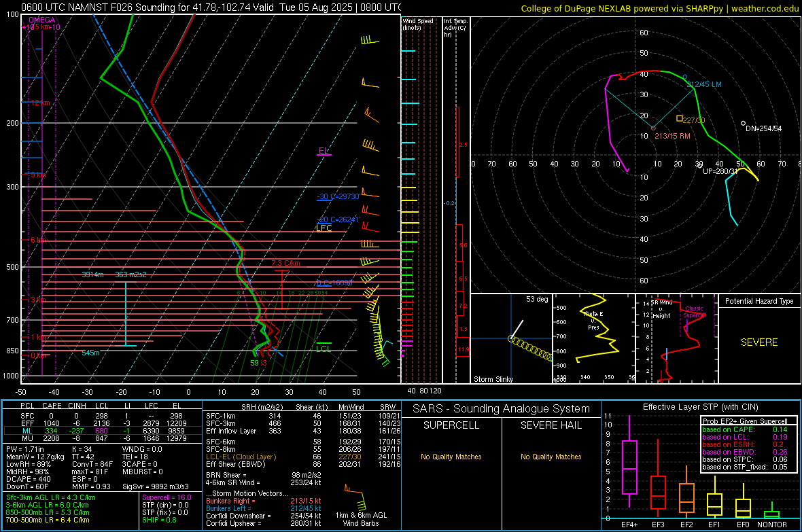Image resolution: width=802 pixels, height=532 pixels.
Task: Click the SHIP = 0.8 value
Action: click(x=159, y=520)
